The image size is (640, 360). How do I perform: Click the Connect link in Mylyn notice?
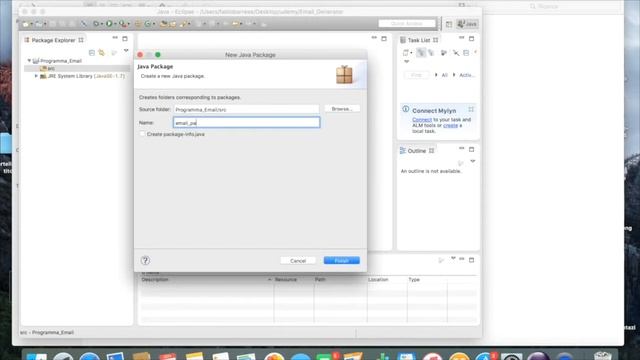coord(422,120)
